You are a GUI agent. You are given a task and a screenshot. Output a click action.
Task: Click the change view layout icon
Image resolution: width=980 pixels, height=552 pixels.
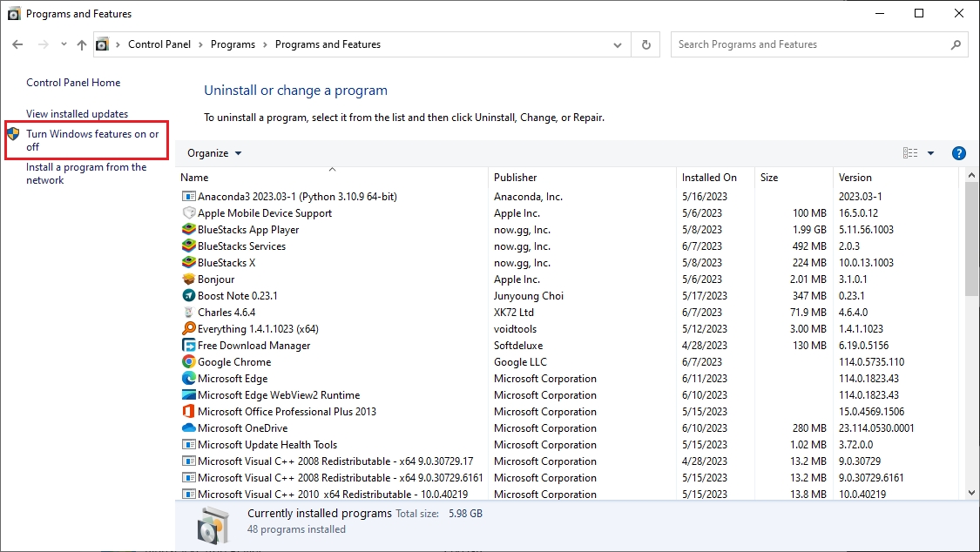910,153
